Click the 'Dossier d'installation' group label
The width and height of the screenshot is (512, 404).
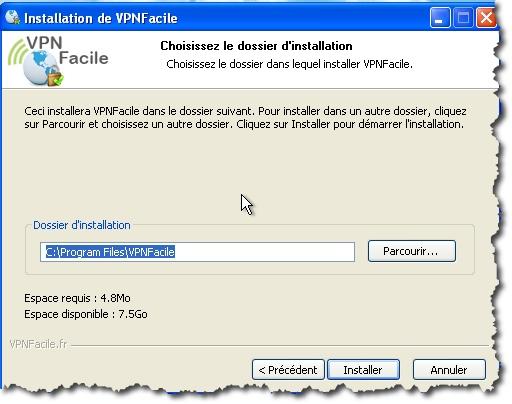[82, 225]
